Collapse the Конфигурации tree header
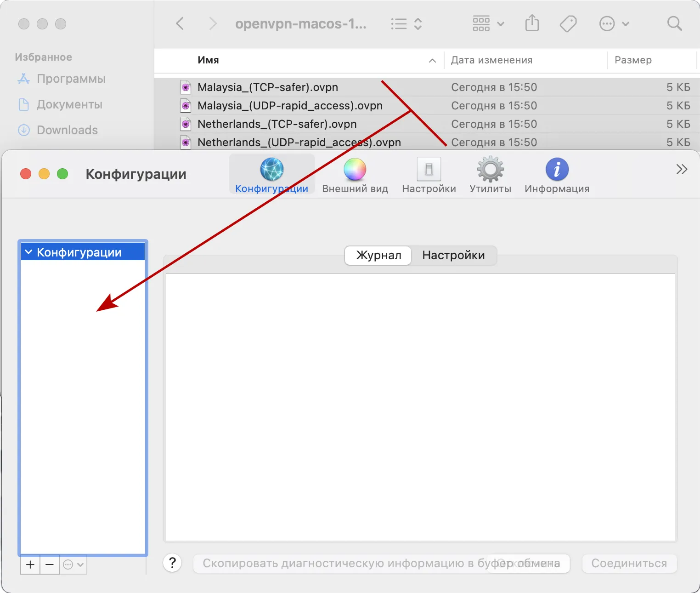The height and width of the screenshot is (593, 700). pyautogui.click(x=28, y=252)
